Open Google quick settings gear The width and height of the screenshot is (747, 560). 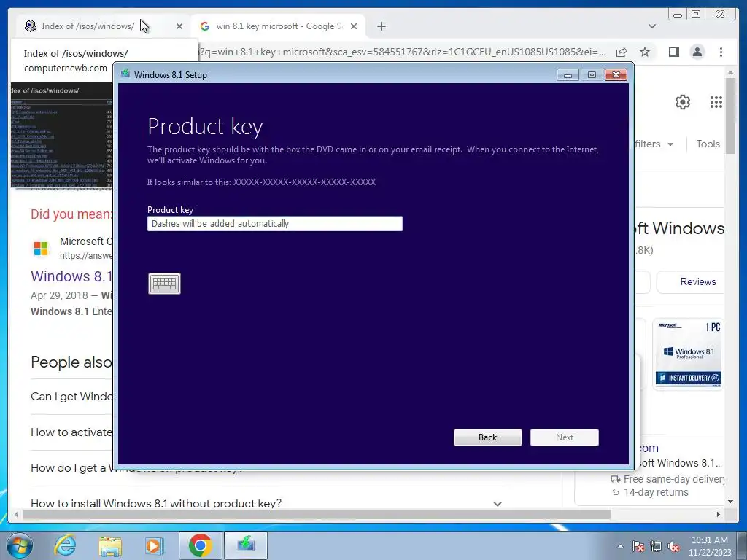click(x=683, y=102)
